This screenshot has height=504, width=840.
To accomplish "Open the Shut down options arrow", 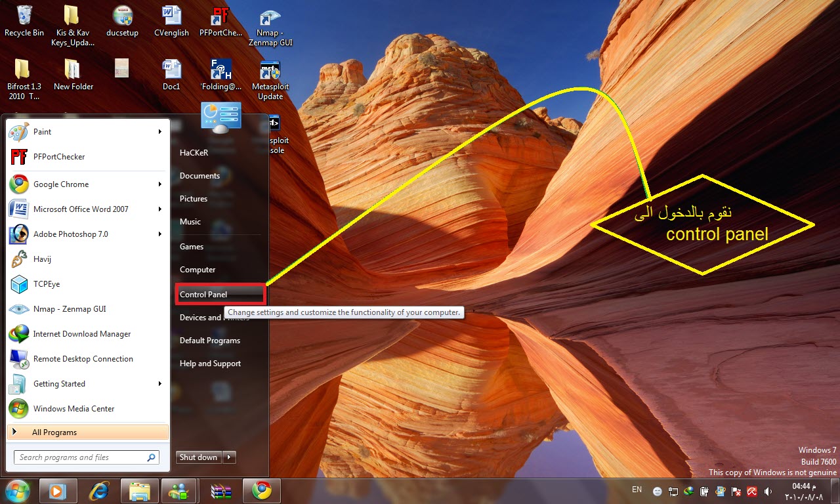I will 229,457.
